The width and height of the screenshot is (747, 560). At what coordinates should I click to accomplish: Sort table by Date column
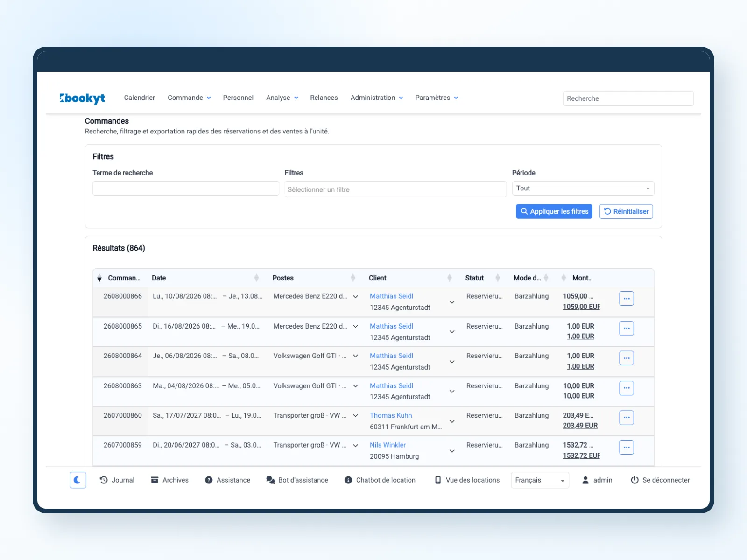click(x=256, y=278)
